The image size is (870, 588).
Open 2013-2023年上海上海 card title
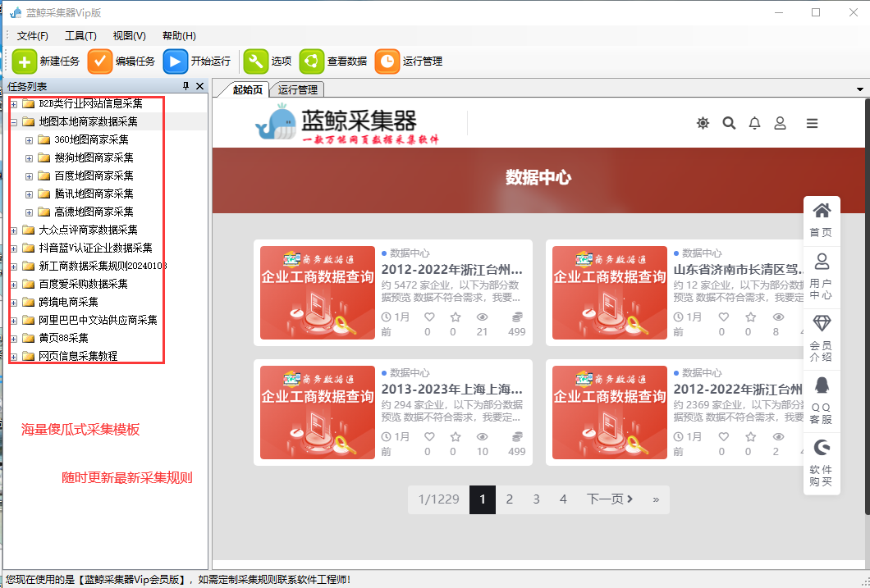[451, 389]
